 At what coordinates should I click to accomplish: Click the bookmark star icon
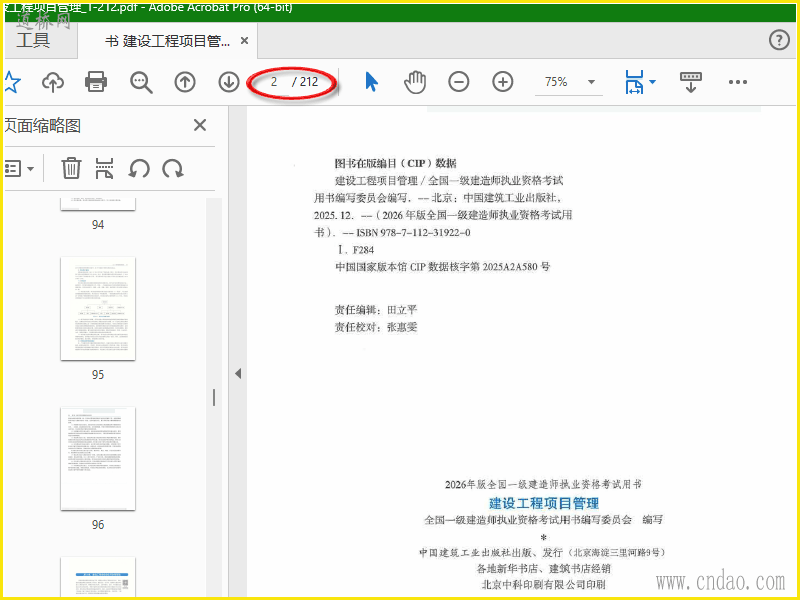point(12,82)
